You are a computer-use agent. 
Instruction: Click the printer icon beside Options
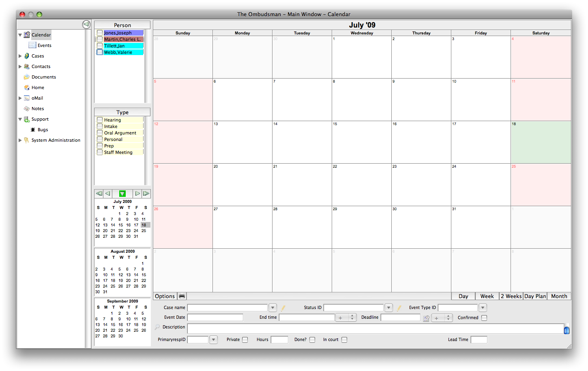(182, 296)
